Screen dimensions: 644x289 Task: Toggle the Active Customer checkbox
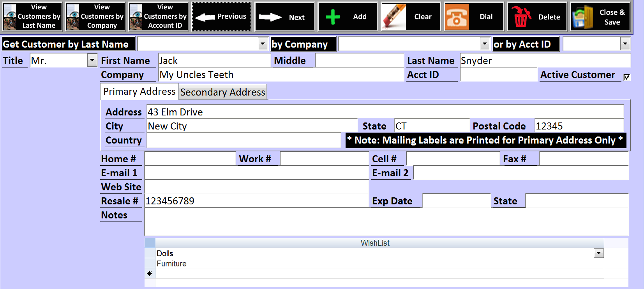(x=626, y=77)
